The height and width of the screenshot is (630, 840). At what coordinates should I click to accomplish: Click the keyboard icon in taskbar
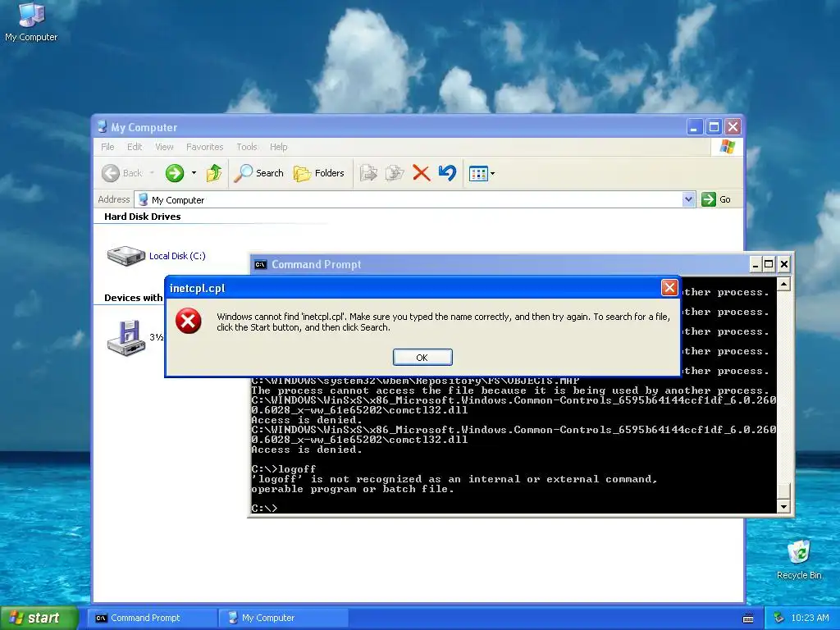pyautogui.click(x=748, y=619)
